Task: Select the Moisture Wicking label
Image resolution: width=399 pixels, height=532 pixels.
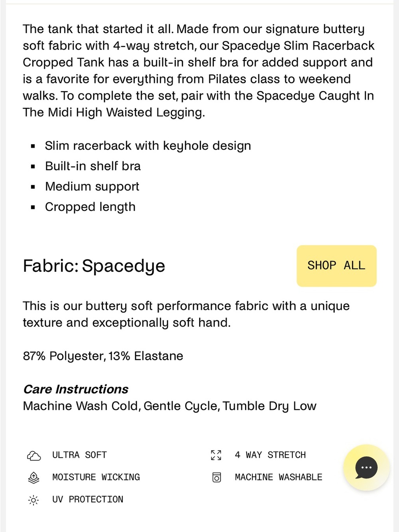Action: coord(96,477)
